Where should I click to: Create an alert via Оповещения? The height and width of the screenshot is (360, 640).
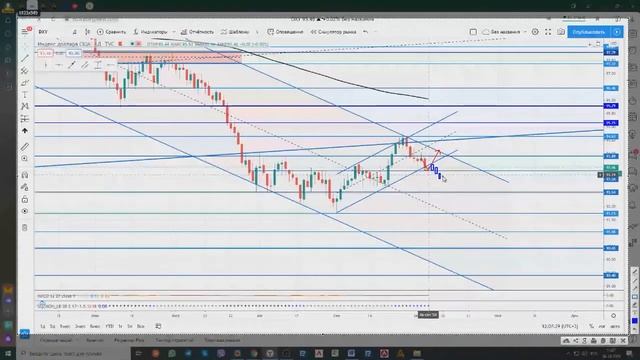[285, 32]
